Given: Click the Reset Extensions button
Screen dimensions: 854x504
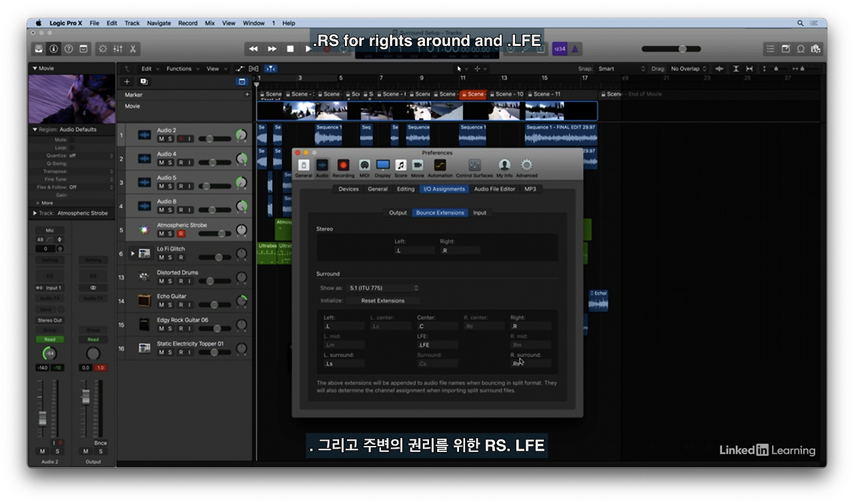Looking at the screenshot, I should click(382, 301).
